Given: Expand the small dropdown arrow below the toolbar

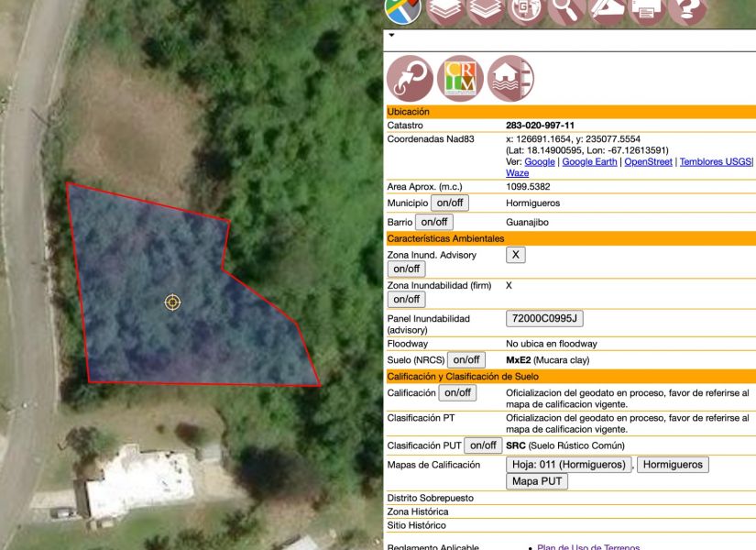Looking at the screenshot, I should (391, 36).
